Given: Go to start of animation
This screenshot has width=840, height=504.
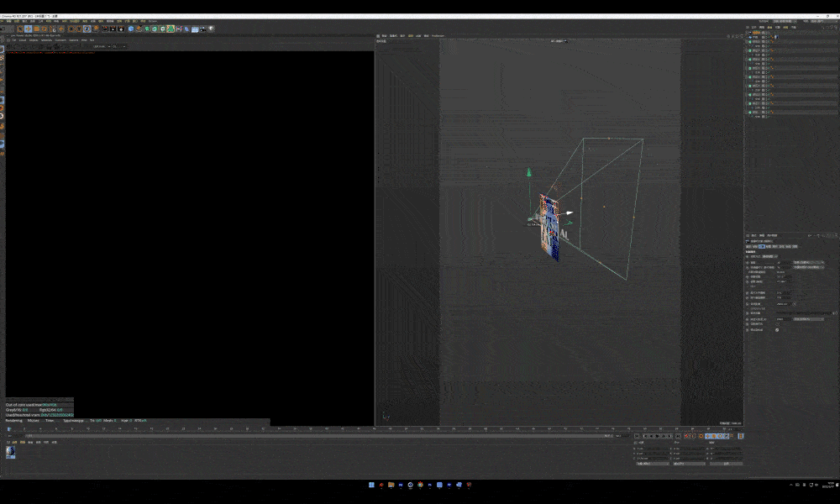Looking at the screenshot, I should [637, 436].
